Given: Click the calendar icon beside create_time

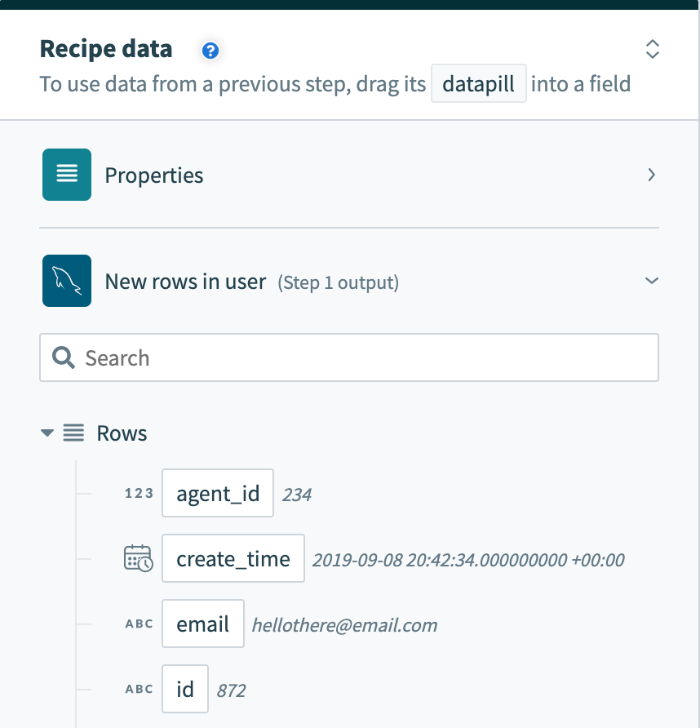Looking at the screenshot, I should pyautogui.click(x=139, y=558).
